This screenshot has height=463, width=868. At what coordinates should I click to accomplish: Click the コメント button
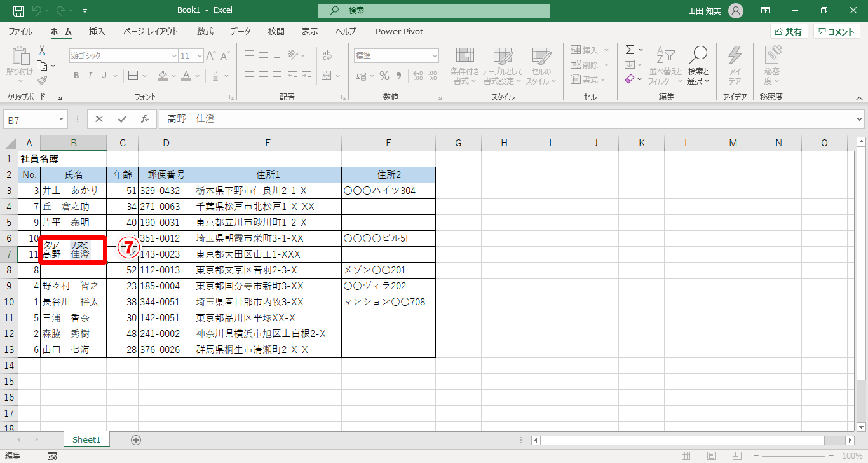pyautogui.click(x=836, y=32)
